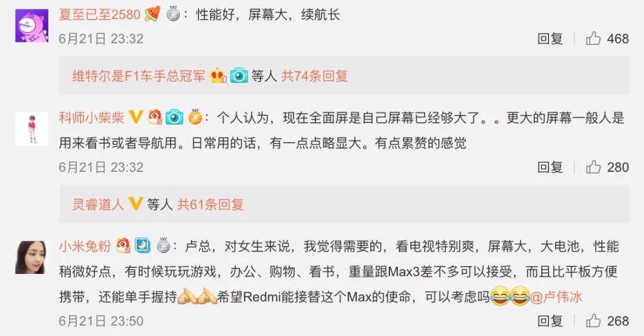Click the silver medal badge beside 小米兔粉

(x=163, y=245)
